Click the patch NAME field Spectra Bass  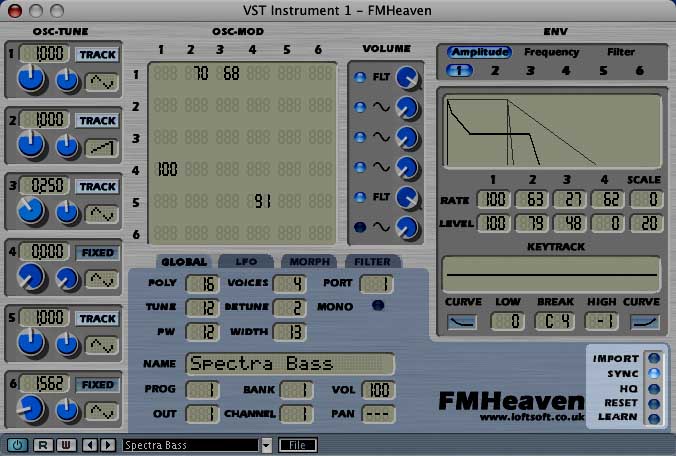pyautogui.click(x=290, y=364)
